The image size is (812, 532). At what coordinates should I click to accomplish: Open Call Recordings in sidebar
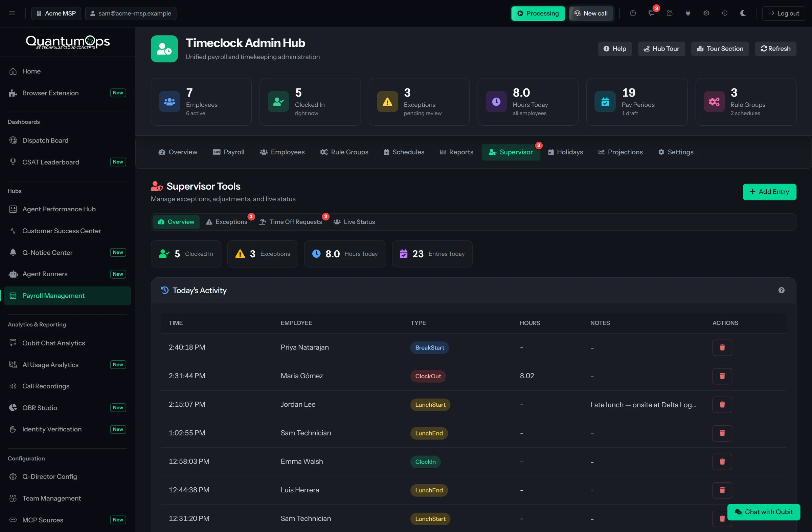(67, 386)
